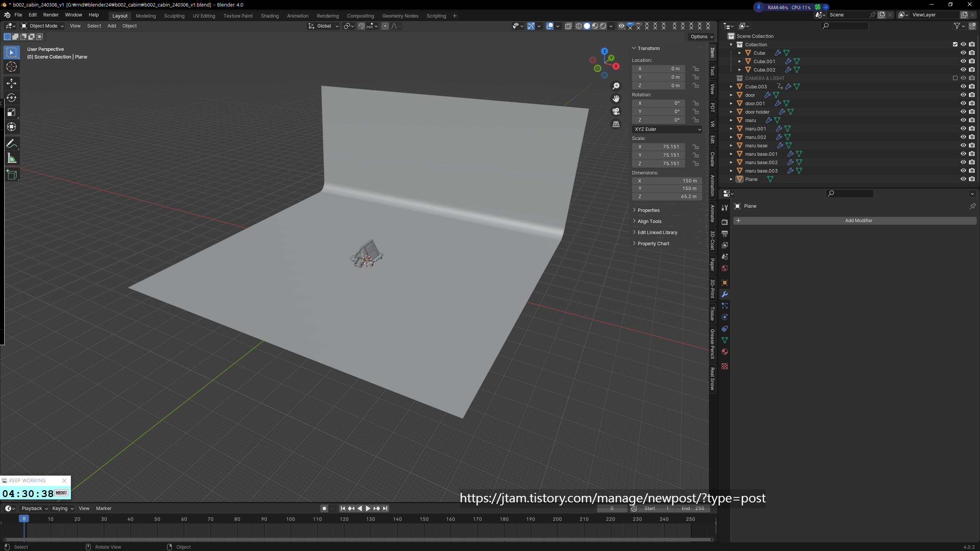Select the Move tool
Image resolution: width=980 pixels, height=551 pixels.
(x=11, y=83)
